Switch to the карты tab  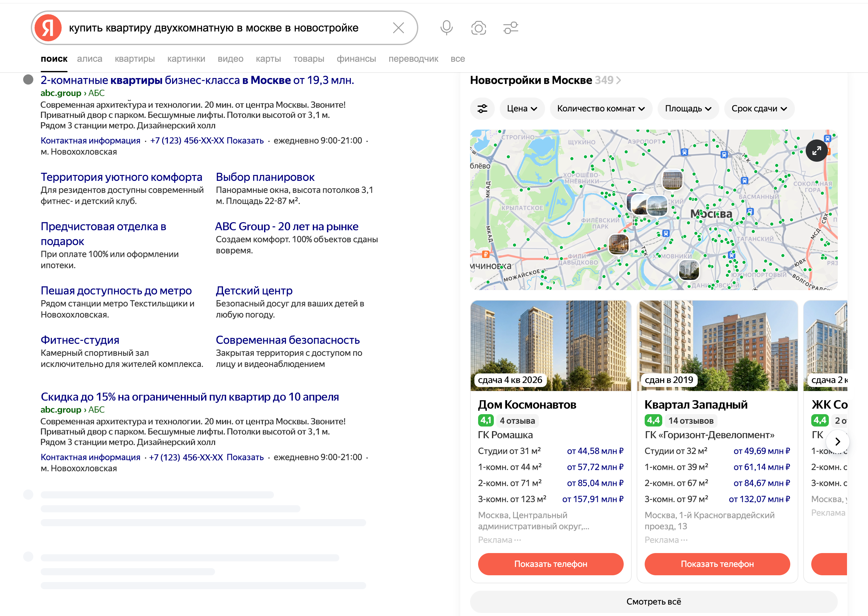268,59
